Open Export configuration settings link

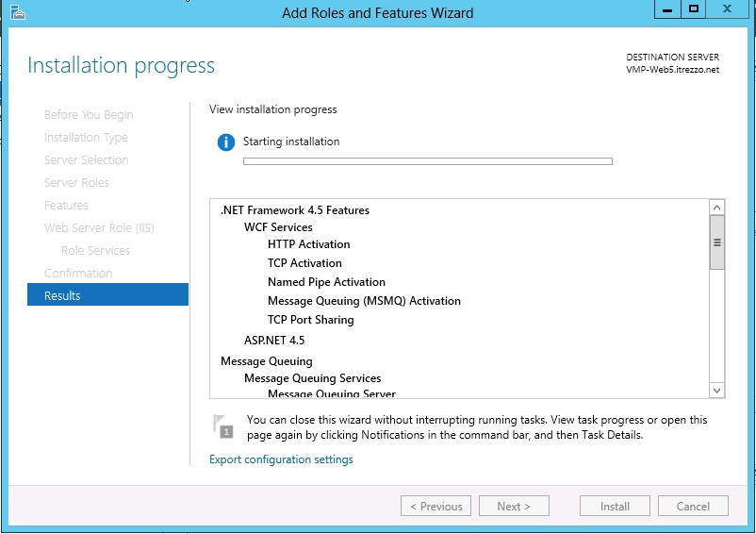(281, 459)
